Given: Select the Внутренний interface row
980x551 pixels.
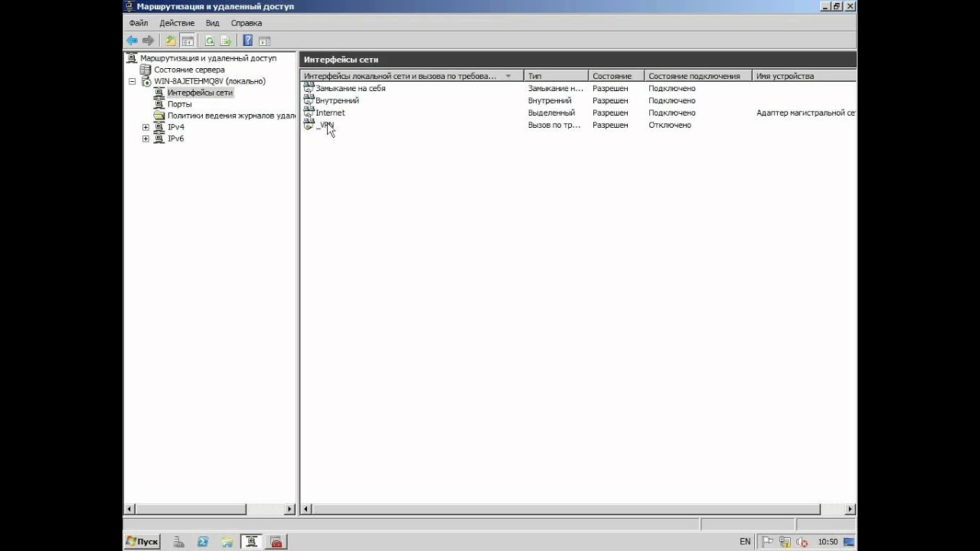Looking at the screenshot, I should coord(578,100).
